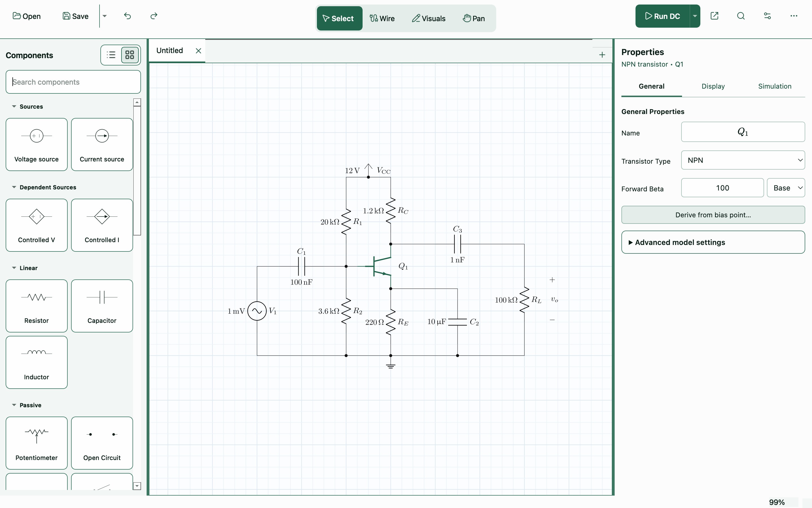
Task: Click the Forward Beta value field
Action: (x=722, y=188)
